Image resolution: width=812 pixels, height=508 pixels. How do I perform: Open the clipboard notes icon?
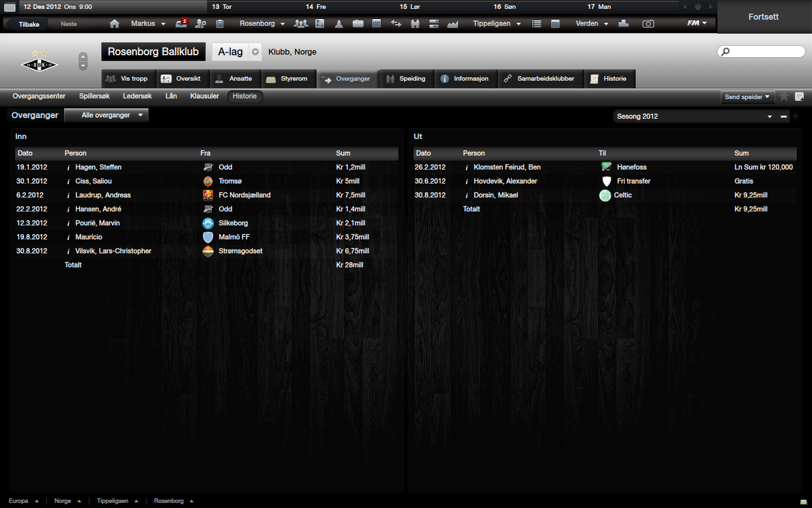point(219,23)
